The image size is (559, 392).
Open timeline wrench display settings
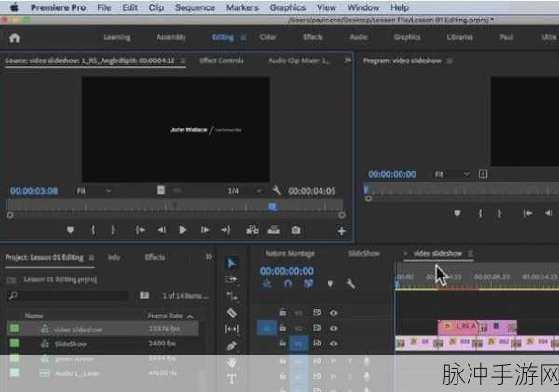click(x=350, y=284)
